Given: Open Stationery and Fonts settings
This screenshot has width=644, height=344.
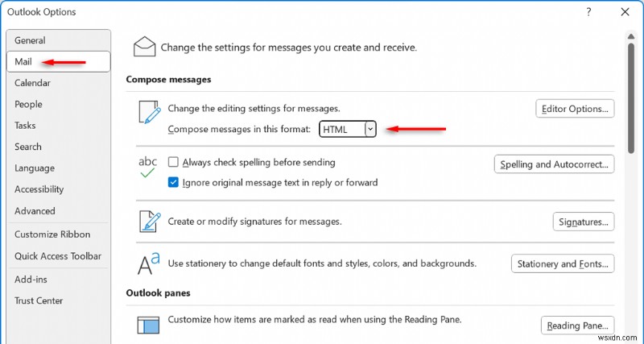Looking at the screenshot, I should tap(563, 263).
